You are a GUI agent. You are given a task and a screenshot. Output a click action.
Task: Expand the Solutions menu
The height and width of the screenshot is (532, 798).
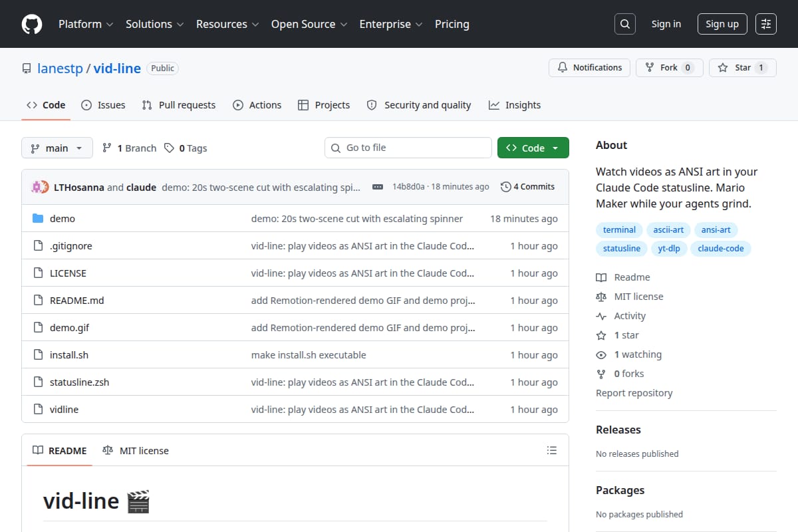coord(154,24)
